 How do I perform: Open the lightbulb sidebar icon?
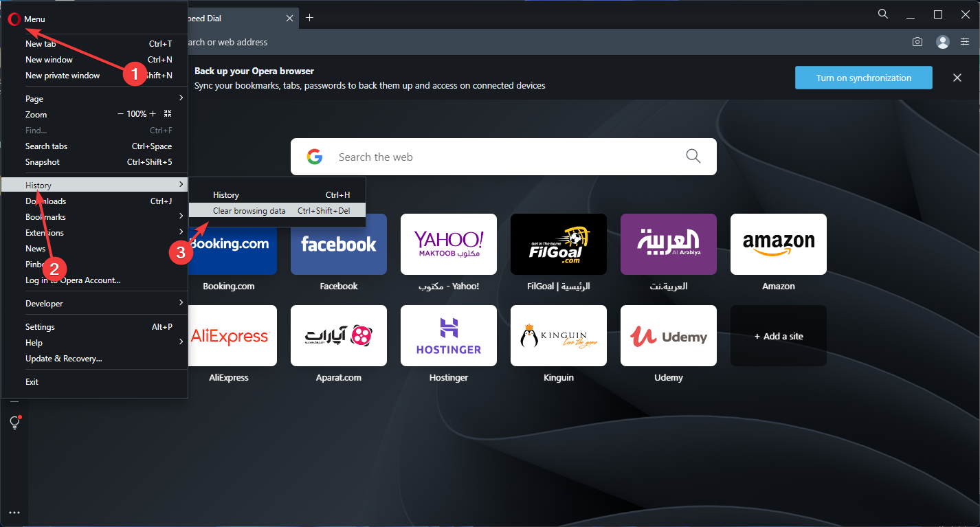(14, 423)
